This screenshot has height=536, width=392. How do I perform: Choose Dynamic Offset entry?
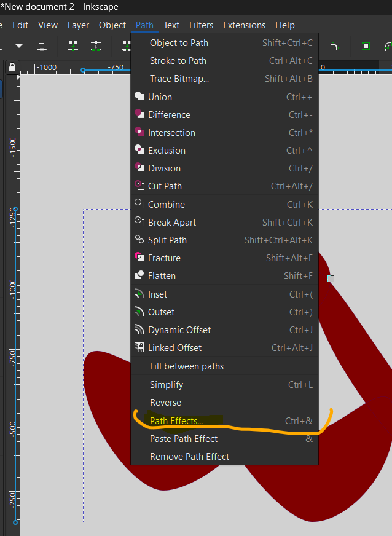[x=224, y=329]
